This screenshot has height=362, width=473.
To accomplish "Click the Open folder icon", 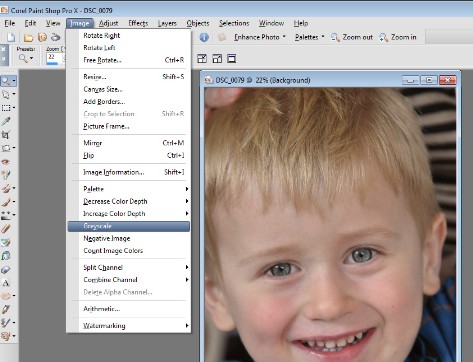I will click(x=29, y=38).
